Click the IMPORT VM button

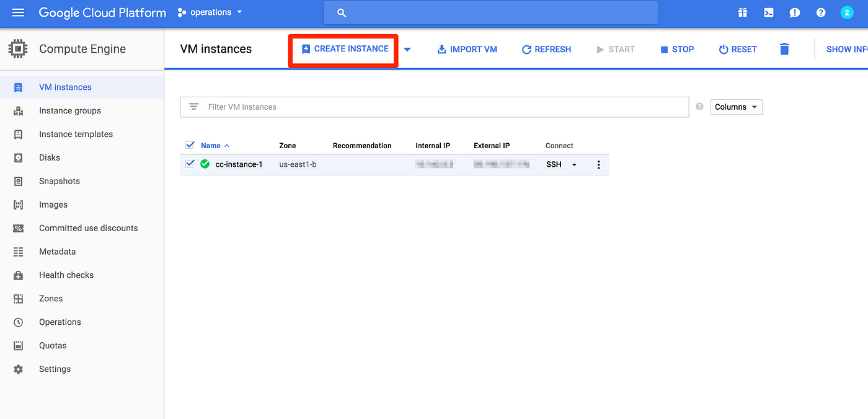point(467,49)
